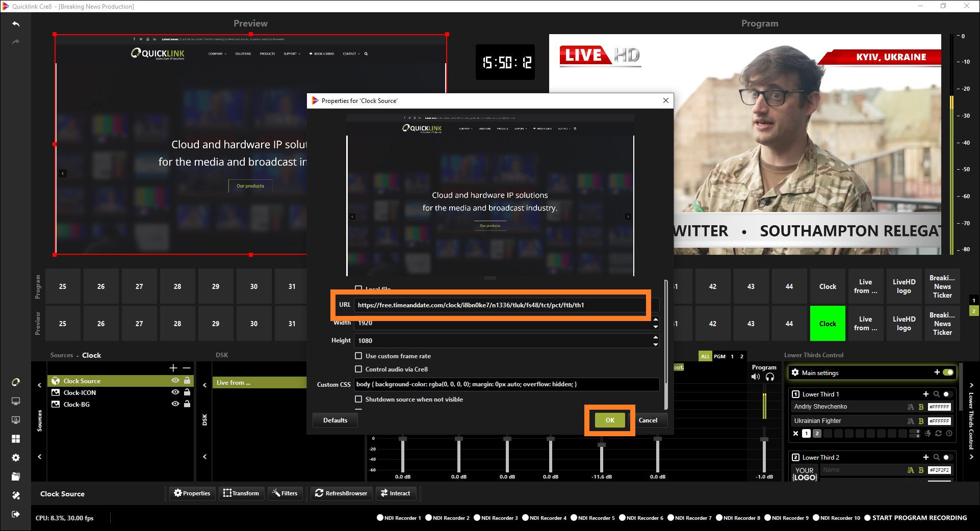Screen dimensions: 980x531
Task: Click the RefreshBrowser button
Action: pos(341,493)
